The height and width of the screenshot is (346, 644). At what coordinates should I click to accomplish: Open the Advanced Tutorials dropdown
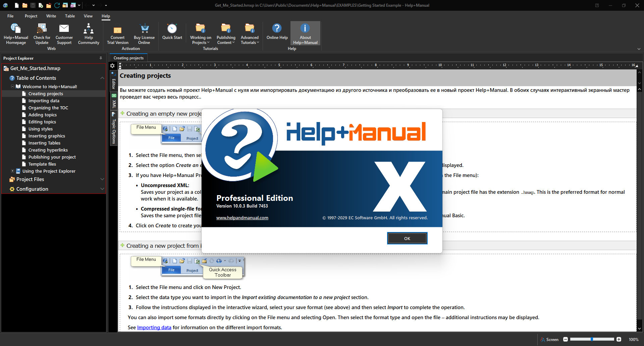pos(250,34)
